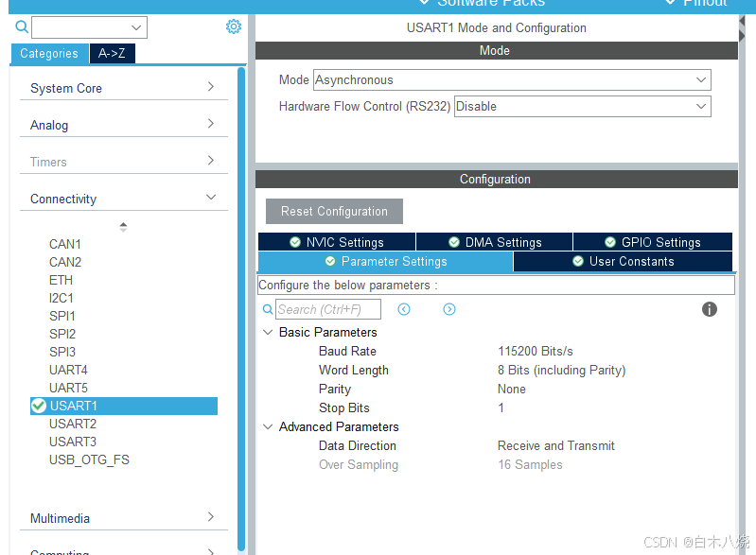The width and height of the screenshot is (756, 555).
Task: Click the settings gear icon
Action: 234,26
